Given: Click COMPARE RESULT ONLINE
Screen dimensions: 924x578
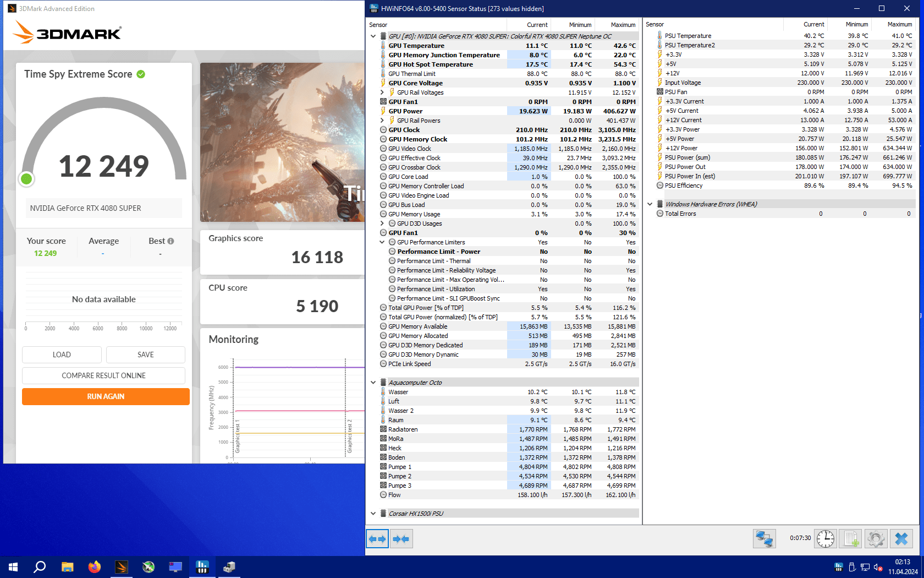Looking at the screenshot, I should pyautogui.click(x=103, y=375).
